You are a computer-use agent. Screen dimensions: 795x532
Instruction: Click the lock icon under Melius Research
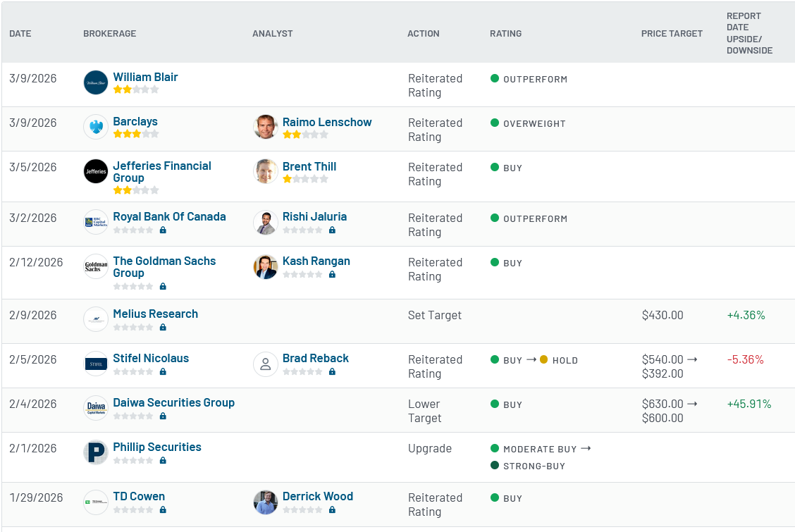click(163, 328)
